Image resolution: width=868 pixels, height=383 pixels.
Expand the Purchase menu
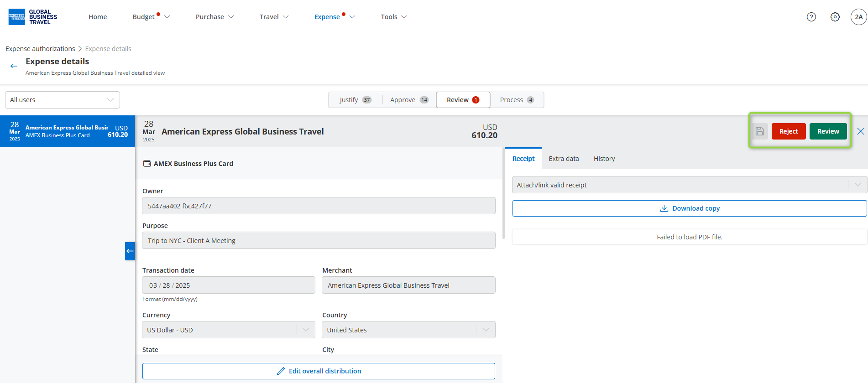tap(214, 17)
